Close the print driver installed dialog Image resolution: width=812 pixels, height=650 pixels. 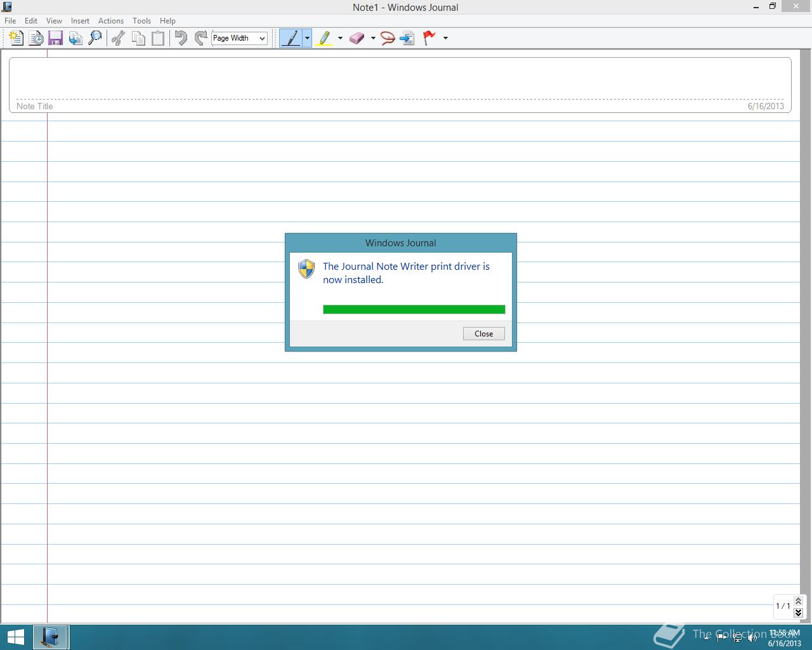pos(484,334)
